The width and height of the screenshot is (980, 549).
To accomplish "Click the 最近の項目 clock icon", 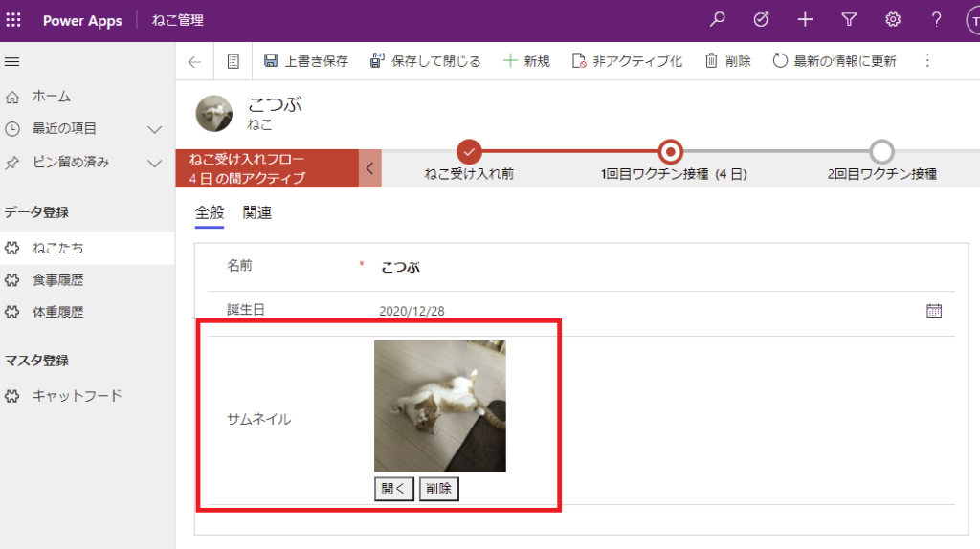I will point(12,129).
